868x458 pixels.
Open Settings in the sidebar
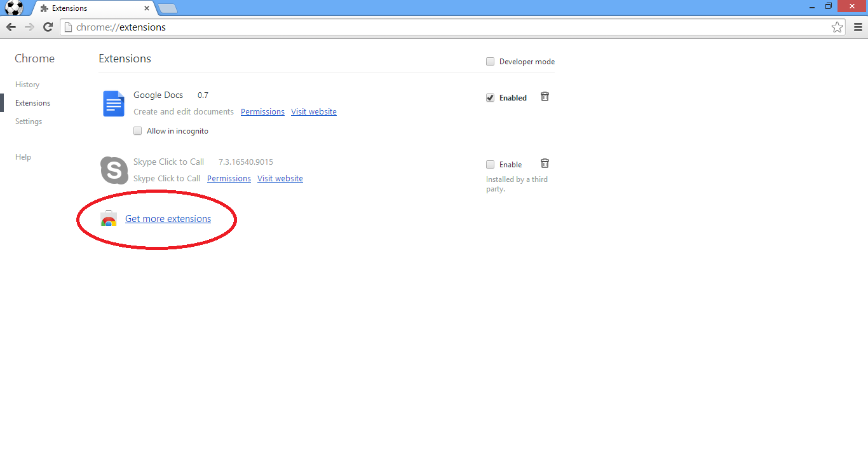(x=29, y=121)
